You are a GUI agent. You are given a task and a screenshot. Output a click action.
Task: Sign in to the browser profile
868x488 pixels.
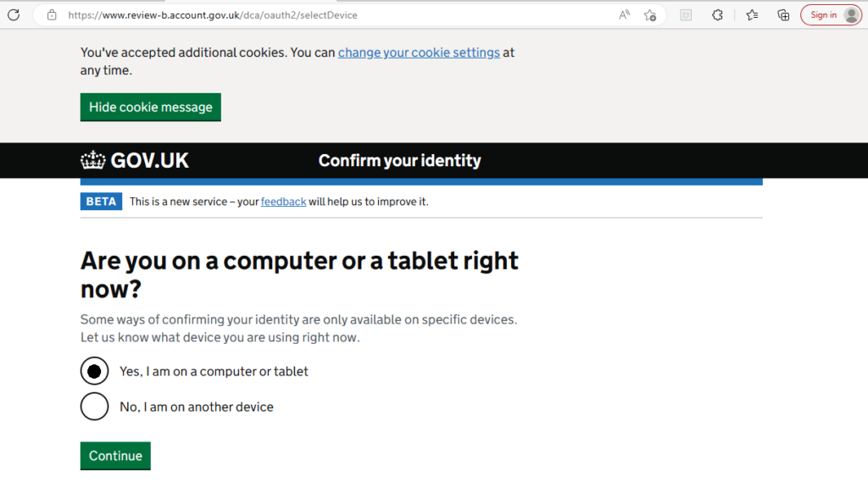coord(823,15)
